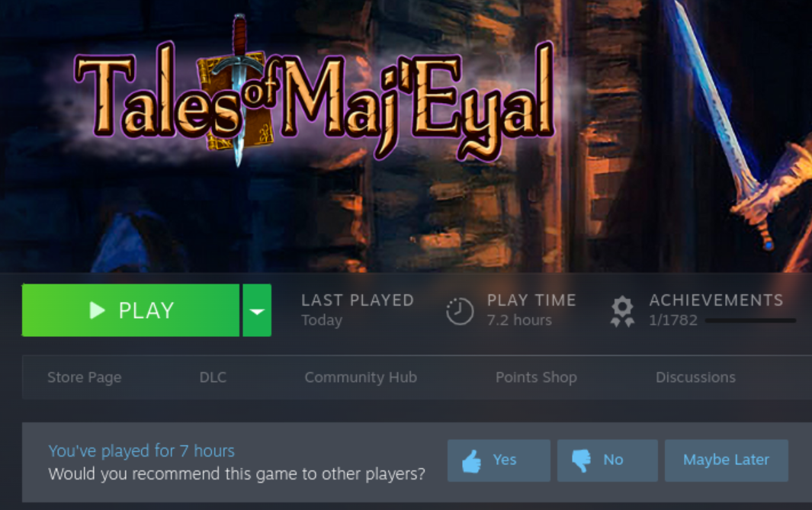The height and width of the screenshot is (510, 812).
Task: Click the thumbs down icon
Action: coord(581,460)
